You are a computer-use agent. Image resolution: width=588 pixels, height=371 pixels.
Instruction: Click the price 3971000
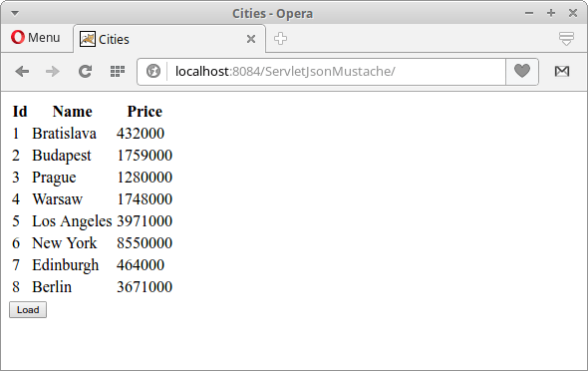click(145, 221)
